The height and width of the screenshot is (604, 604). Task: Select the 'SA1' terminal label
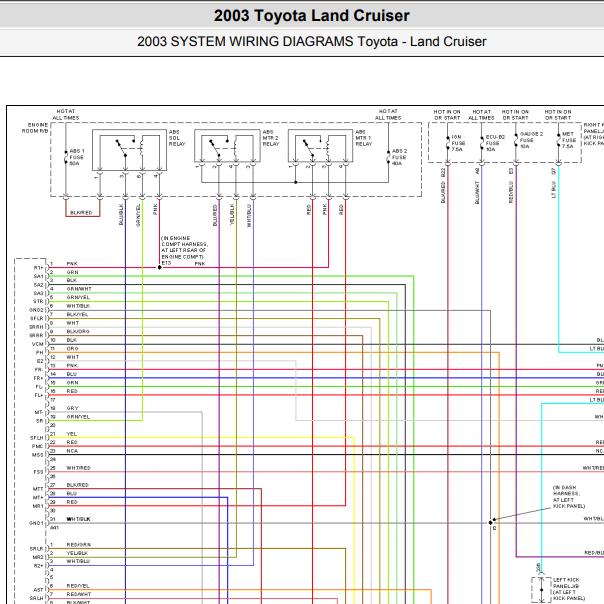tap(39, 276)
